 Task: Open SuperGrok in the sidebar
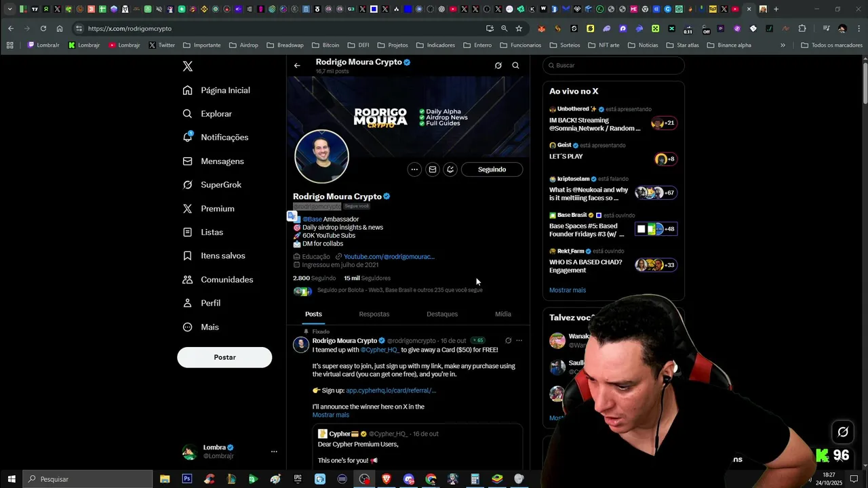pos(212,184)
